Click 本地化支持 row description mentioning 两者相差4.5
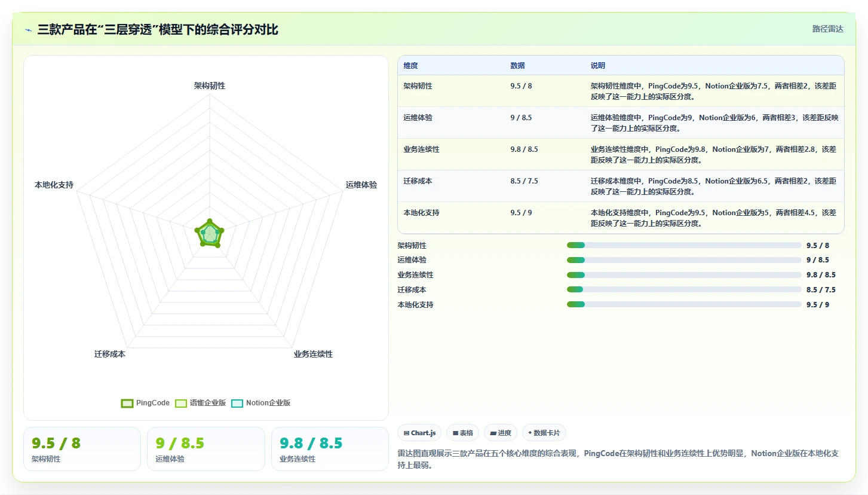The width and height of the screenshot is (868, 495). 714,218
